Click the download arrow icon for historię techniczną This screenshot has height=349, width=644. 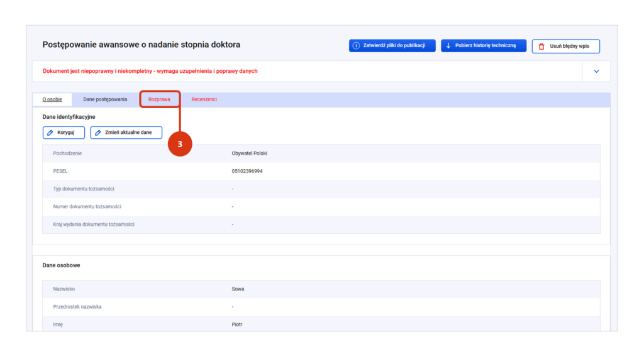[448, 46]
